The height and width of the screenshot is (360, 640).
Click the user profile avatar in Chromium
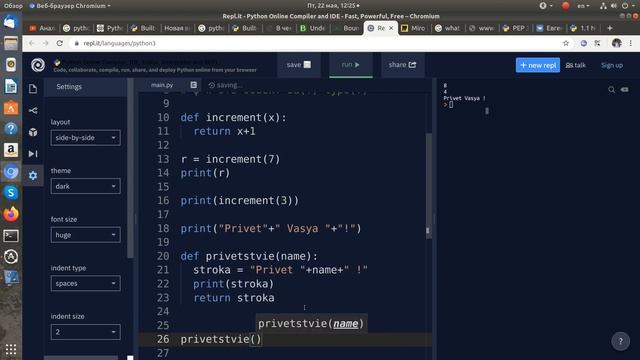(x=616, y=43)
